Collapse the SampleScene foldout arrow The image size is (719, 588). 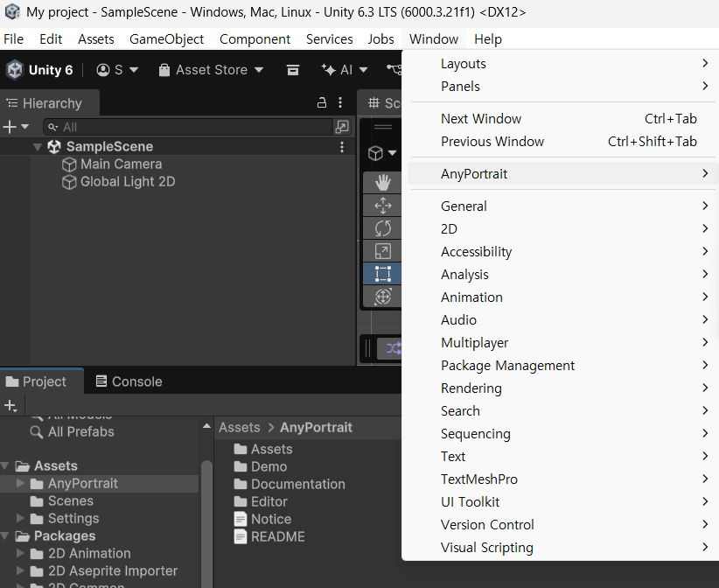[x=38, y=147]
